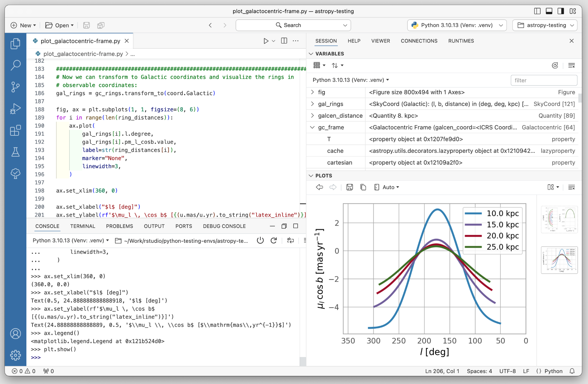Maximize the console panel

[x=295, y=226]
